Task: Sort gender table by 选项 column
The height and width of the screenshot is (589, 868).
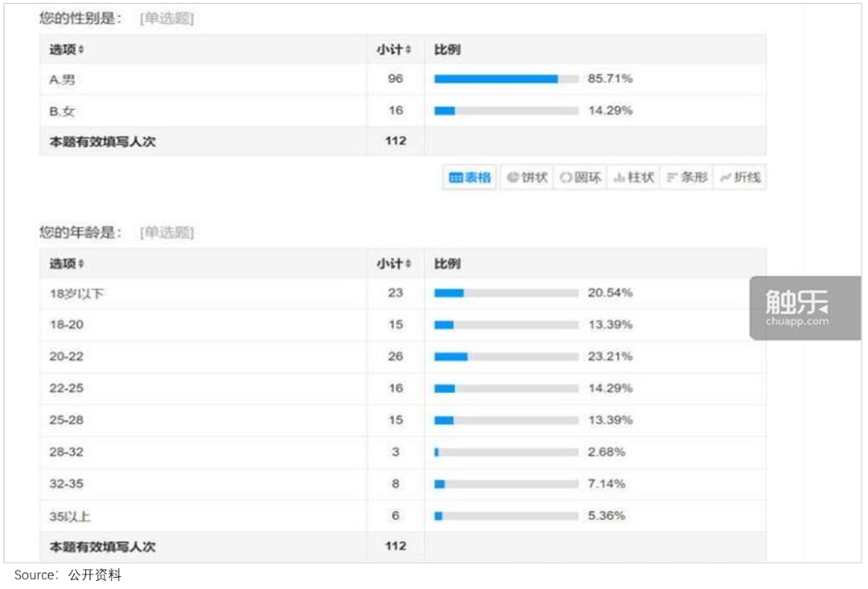Action: tap(67, 50)
